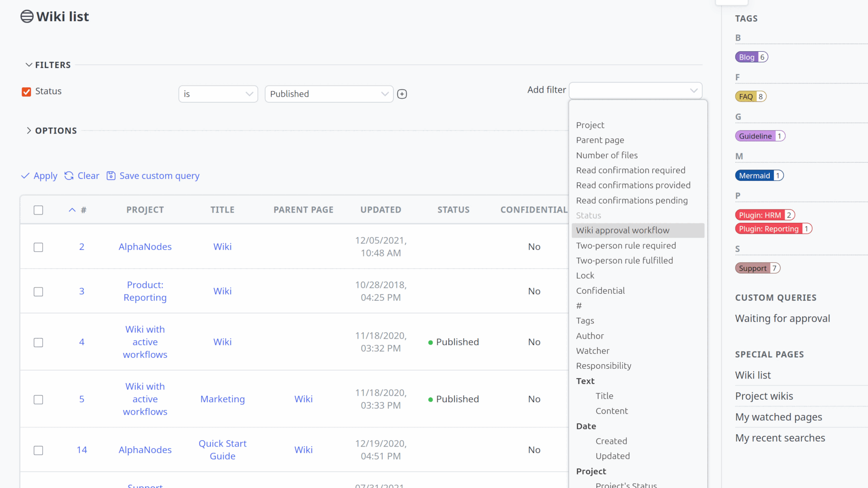
Task: Select the checkbox for row 2
Action: tap(38, 247)
